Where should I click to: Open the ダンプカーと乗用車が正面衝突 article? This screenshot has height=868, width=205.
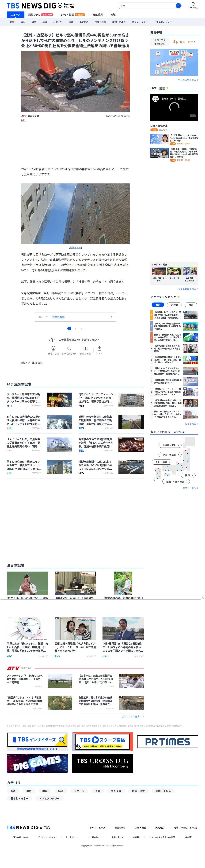click(39, 400)
